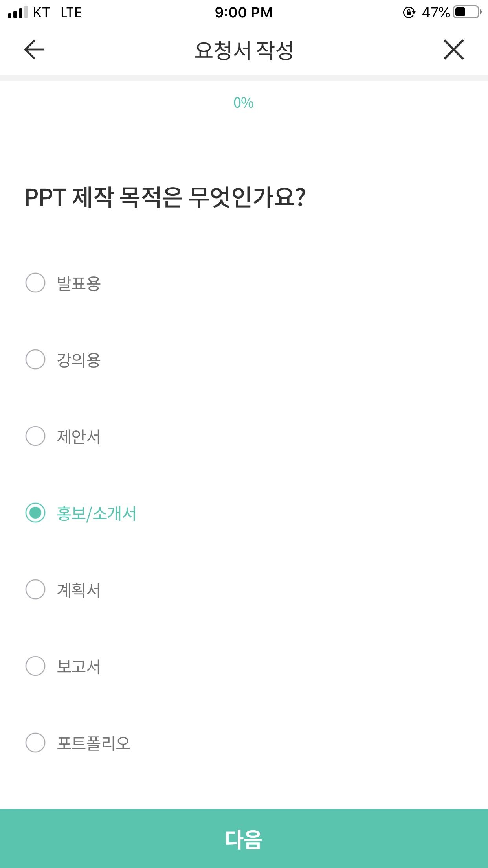
Task: Select the 발표용 radio button
Action: (x=35, y=283)
